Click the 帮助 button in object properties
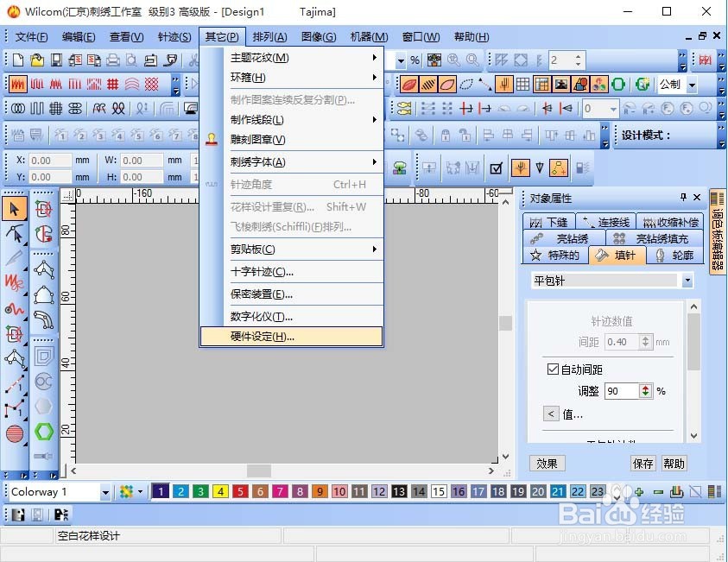728x562 pixels. click(673, 464)
